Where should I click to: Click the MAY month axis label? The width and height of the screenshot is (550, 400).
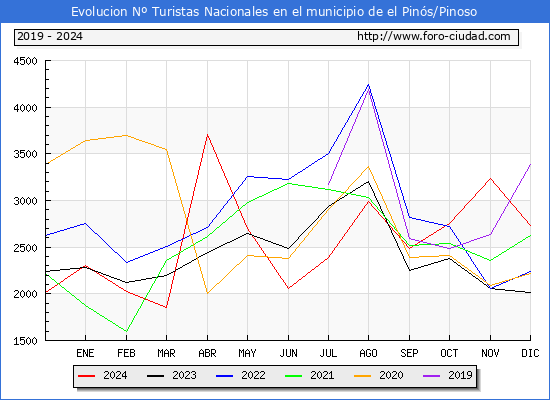pos(248,353)
